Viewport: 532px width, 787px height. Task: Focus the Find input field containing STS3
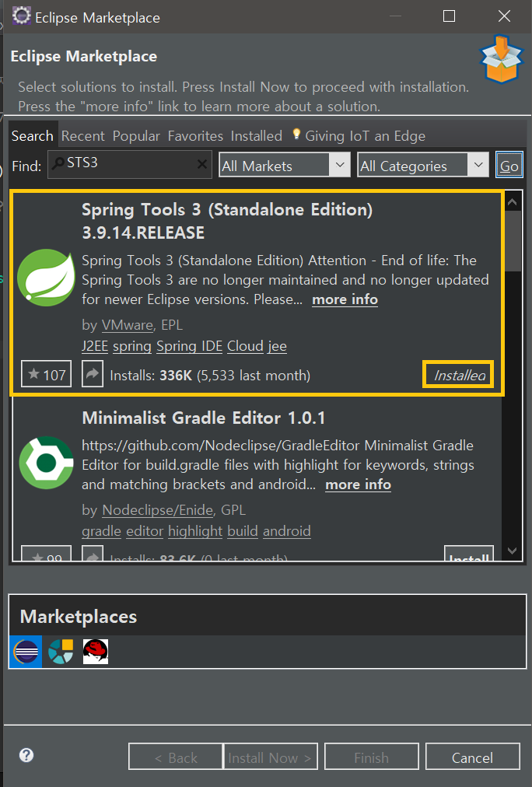[129, 164]
